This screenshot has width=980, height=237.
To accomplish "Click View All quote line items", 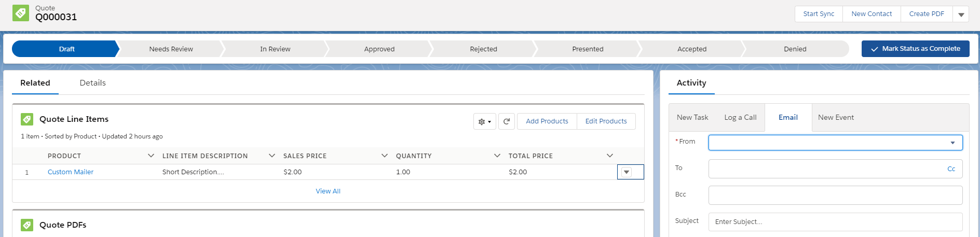I will click(x=328, y=191).
